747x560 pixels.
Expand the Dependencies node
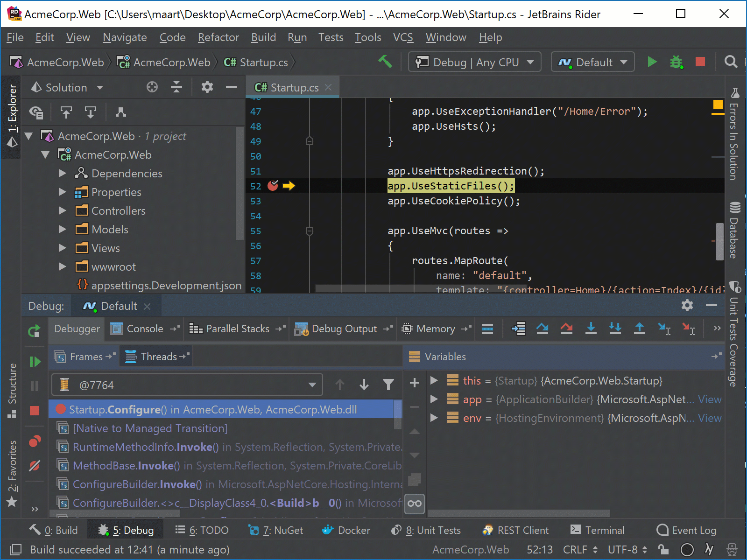pos(63,174)
